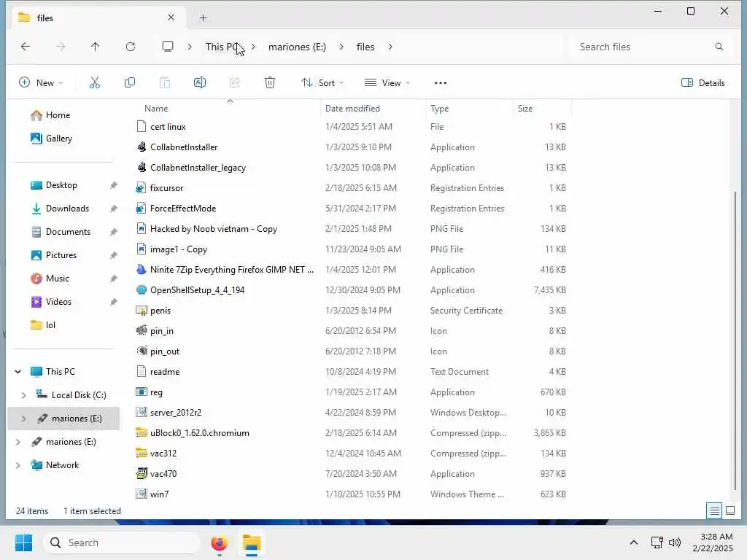Show hidden icons in system tray
747x560 pixels.
[x=634, y=542]
